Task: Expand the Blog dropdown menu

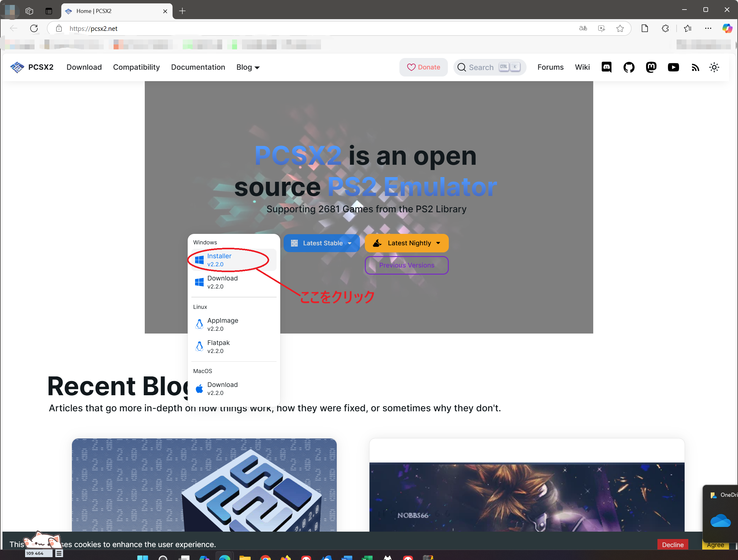Action: click(248, 67)
